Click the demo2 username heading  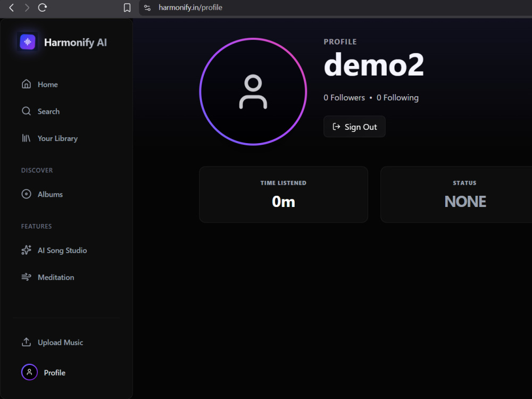tap(373, 65)
